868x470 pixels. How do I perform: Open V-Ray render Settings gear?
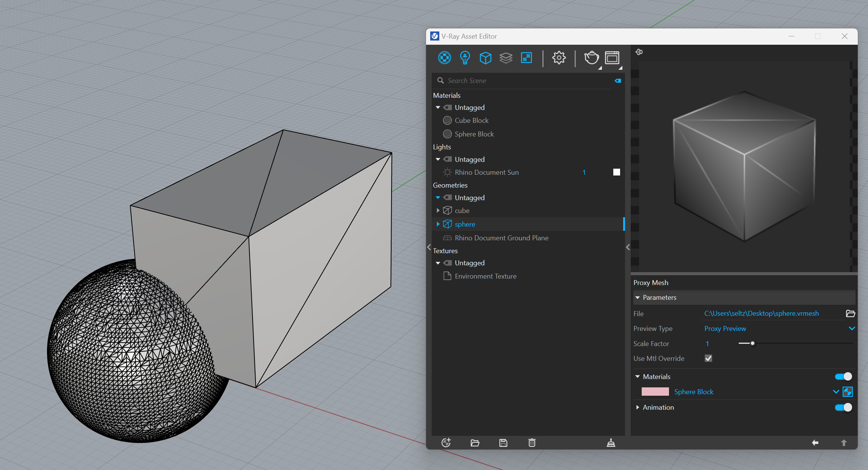pyautogui.click(x=559, y=58)
